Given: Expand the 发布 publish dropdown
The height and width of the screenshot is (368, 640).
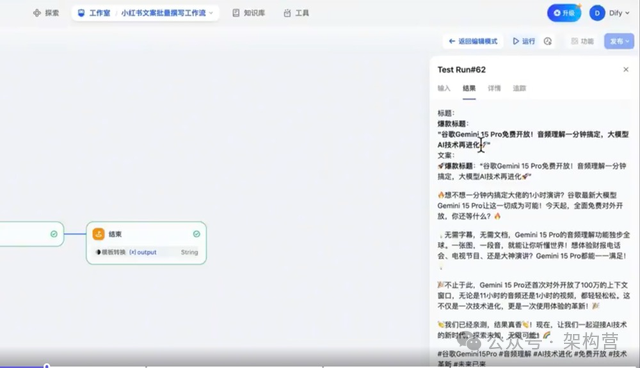Looking at the screenshot, I should click(x=619, y=41).
